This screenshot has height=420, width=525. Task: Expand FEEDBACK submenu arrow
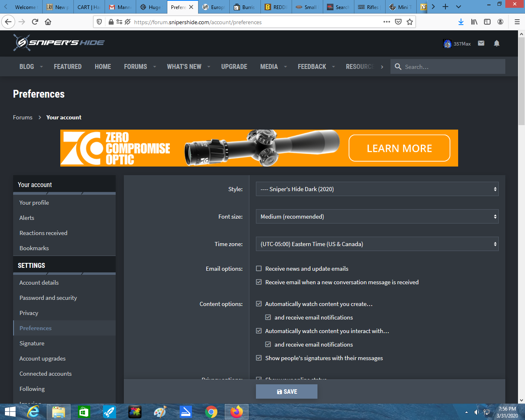tap(333, 67)
